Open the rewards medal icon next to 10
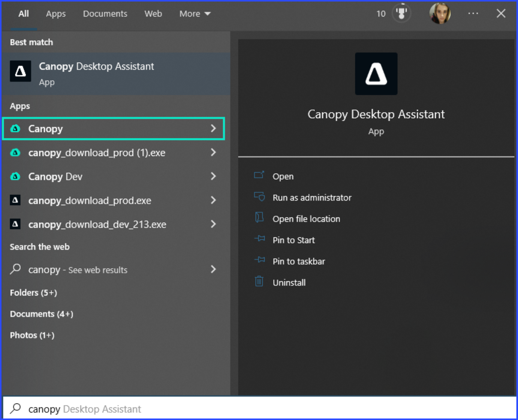 (401, 13)
